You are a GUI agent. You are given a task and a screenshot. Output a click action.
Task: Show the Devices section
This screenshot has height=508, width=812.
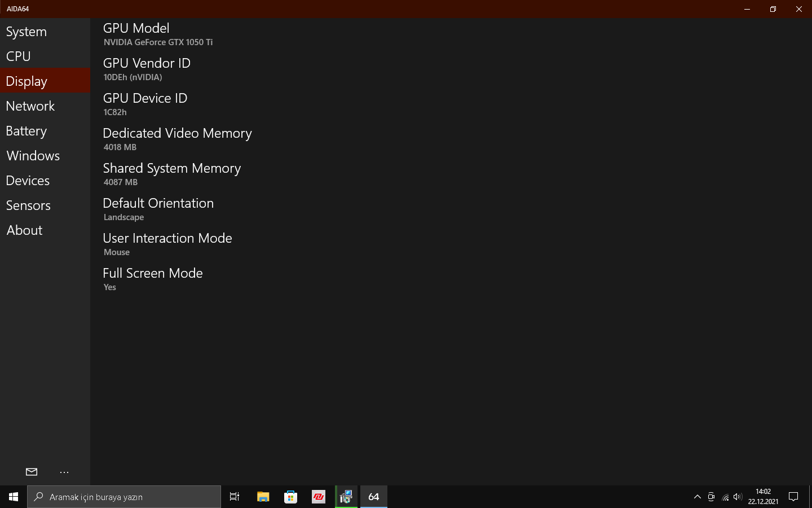coord(45,181)
